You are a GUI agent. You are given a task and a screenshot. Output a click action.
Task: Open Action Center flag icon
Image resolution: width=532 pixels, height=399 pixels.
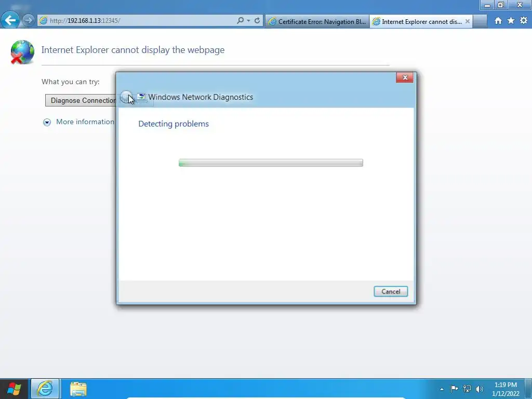point(454,389)
